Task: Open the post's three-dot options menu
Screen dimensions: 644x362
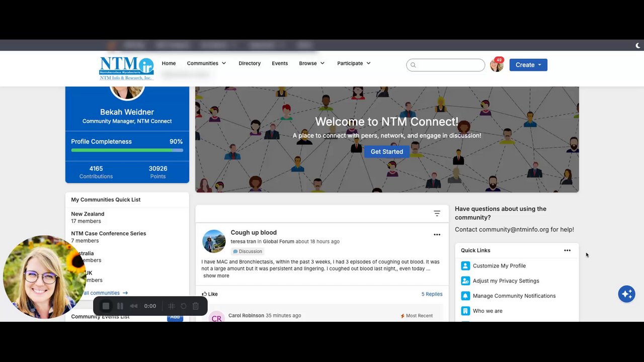Action: [437, 235]
